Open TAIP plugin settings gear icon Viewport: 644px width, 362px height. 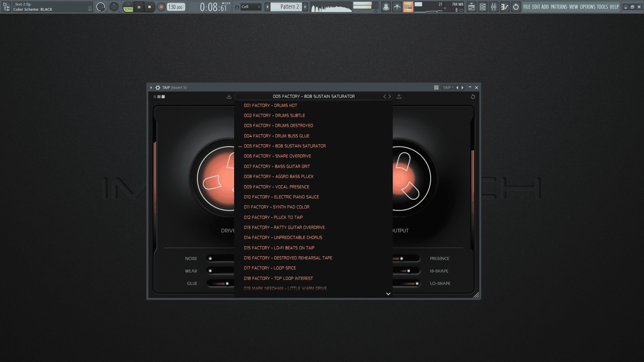point(158,87)
